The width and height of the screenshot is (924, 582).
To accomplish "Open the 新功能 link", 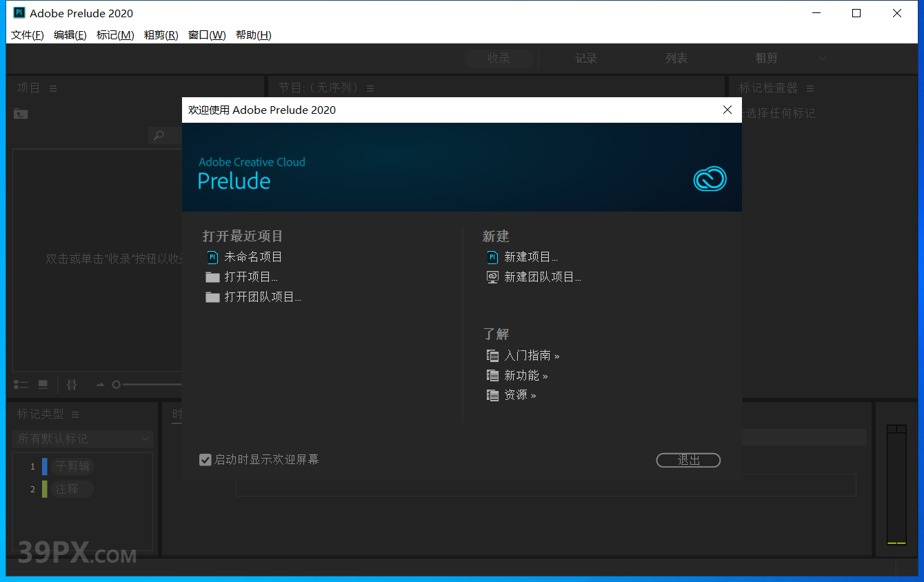I will click(x=526, y=376).
